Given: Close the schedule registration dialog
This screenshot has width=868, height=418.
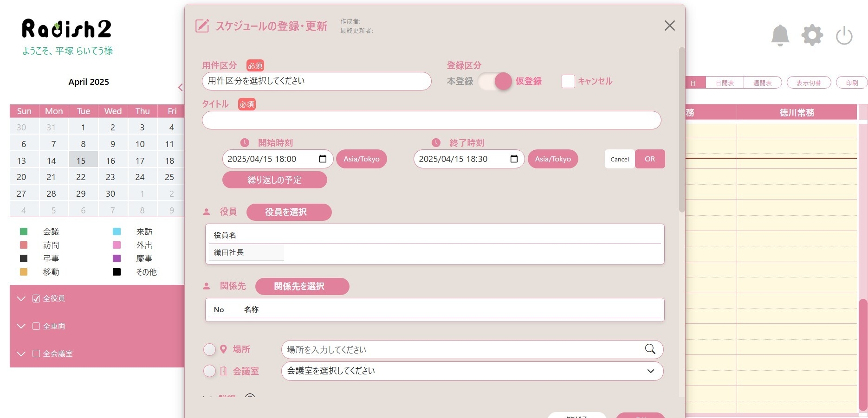Looking at the screenshot, I should click(669, 26).
